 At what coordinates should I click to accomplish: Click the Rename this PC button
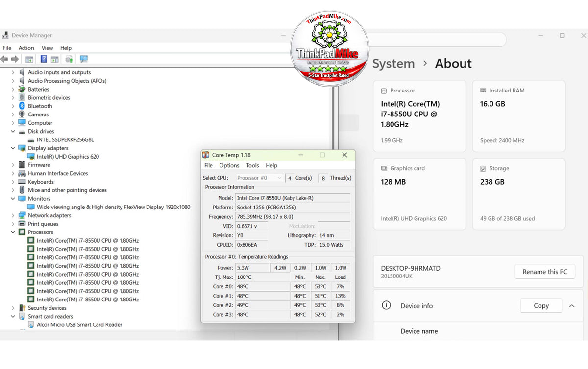pos(545,272)
